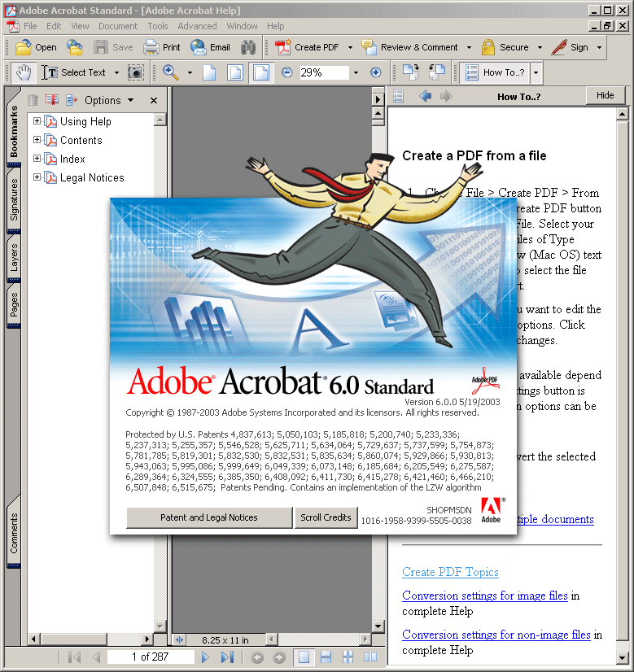Open the Sign dropdown arrow

pyautogui.click(x=599, y=47)
